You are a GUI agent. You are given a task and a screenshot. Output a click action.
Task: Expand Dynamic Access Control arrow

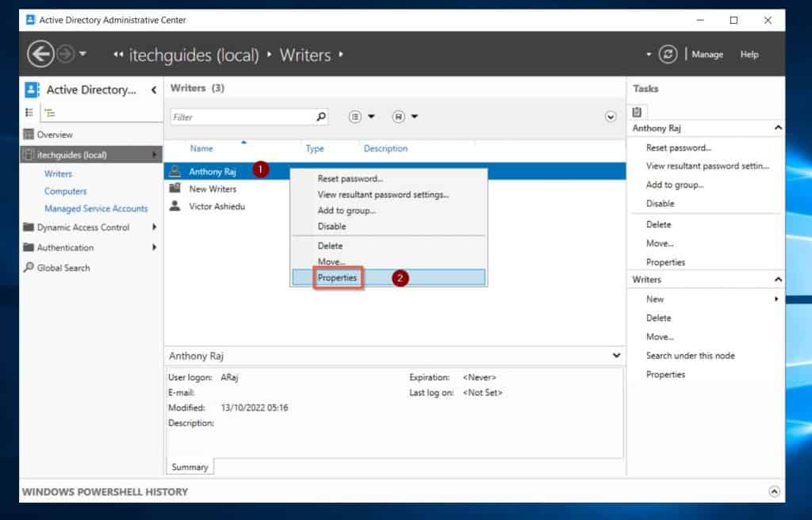(155, 227)
